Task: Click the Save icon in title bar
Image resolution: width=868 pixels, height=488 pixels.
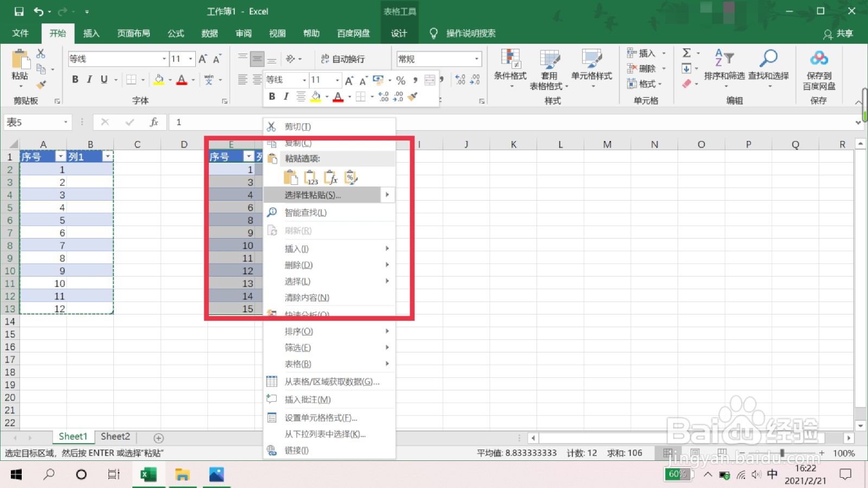Action: click(19, 11)
